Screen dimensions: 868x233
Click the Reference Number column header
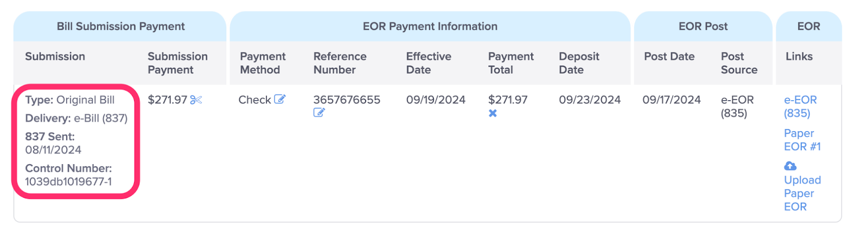(x=340, y=63)
